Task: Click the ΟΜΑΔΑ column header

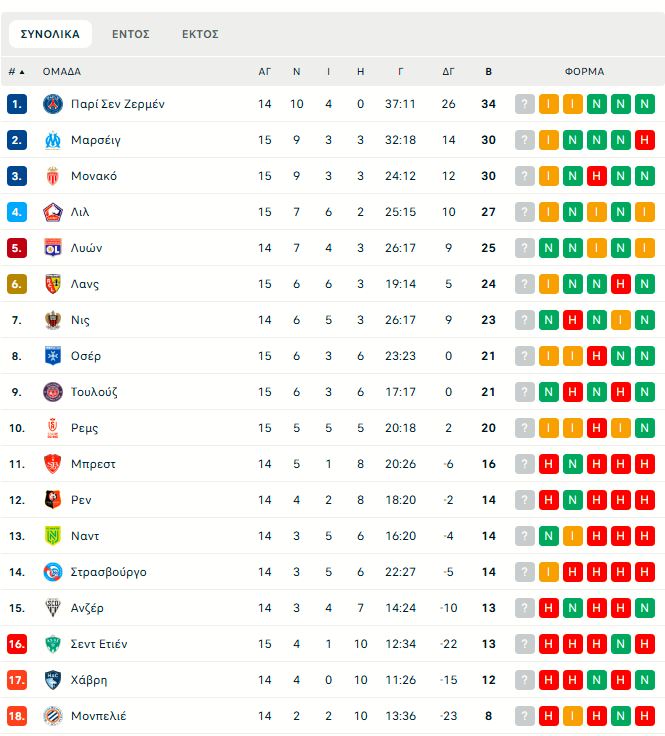Action: point(62,72)
